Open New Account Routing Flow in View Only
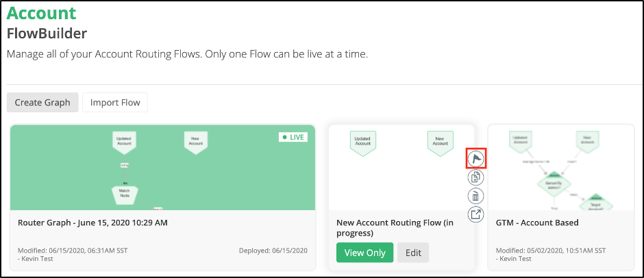The height and width of the screenshot is (278, 644). click(x=364, y=253)
